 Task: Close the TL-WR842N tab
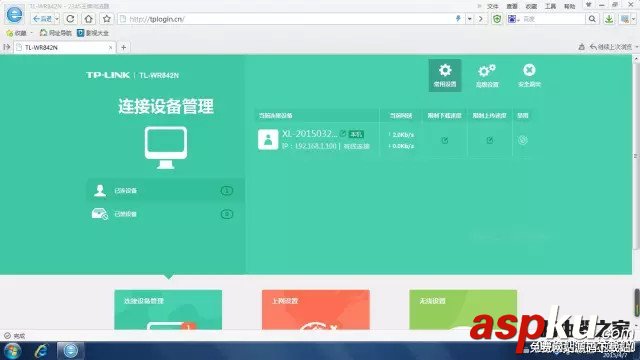(110, 47)
